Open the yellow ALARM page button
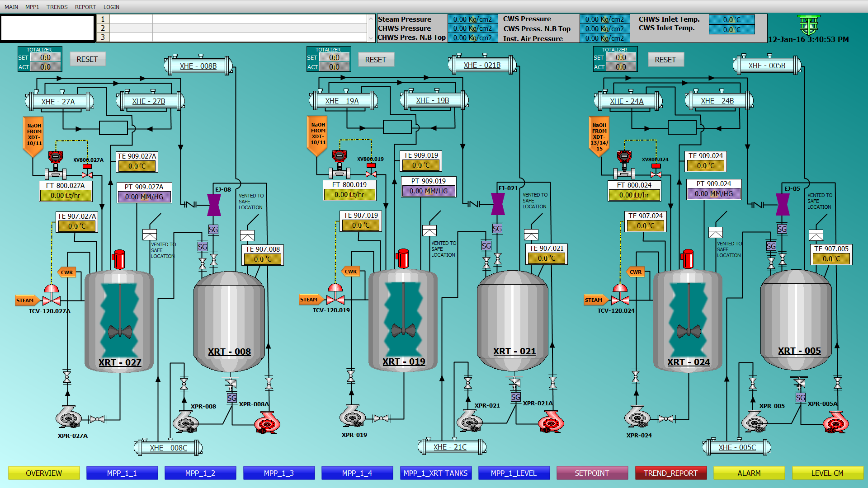 pos(749,473)
